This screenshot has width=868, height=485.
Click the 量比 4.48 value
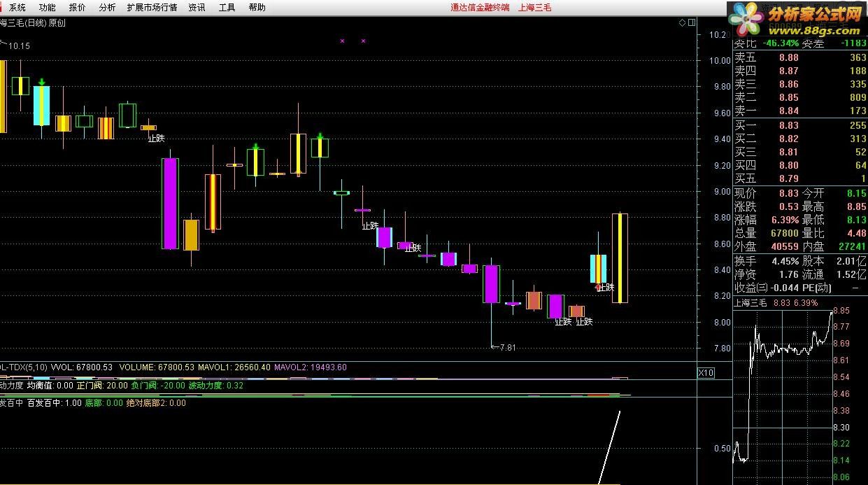(856, 234)
